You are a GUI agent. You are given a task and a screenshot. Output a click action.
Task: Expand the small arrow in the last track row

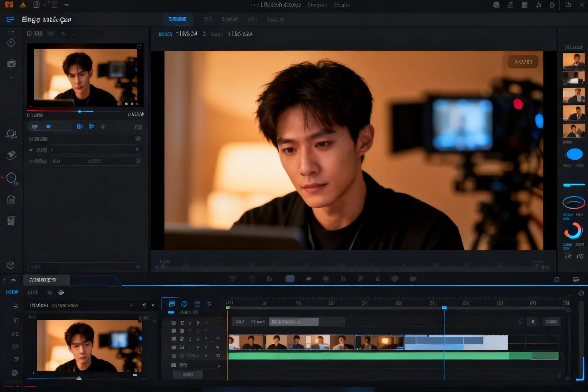219,366
